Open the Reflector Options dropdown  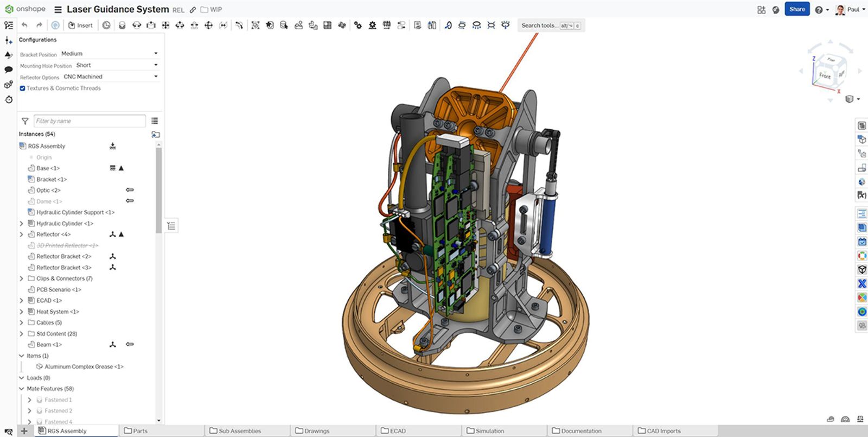108,77
